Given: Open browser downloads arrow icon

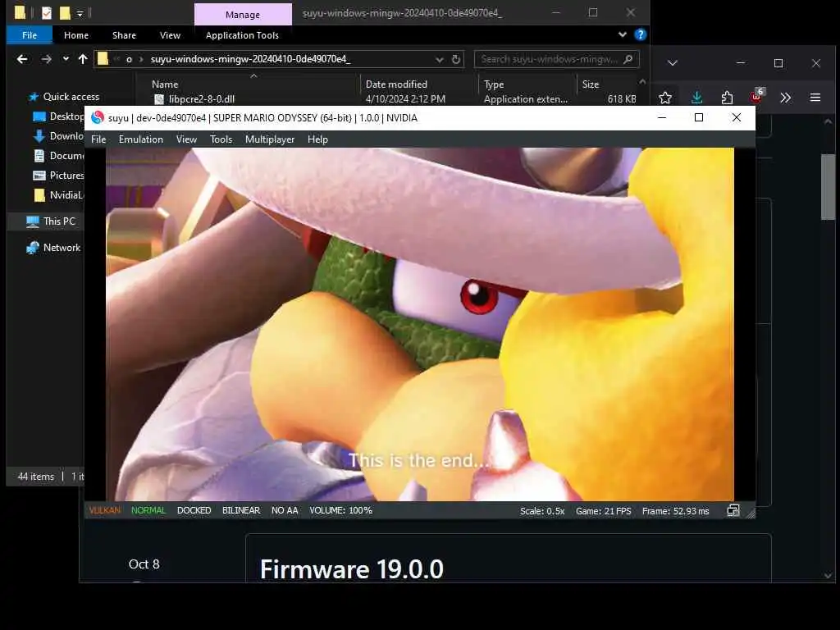Looking at the screenshot, I should (696, 98).
